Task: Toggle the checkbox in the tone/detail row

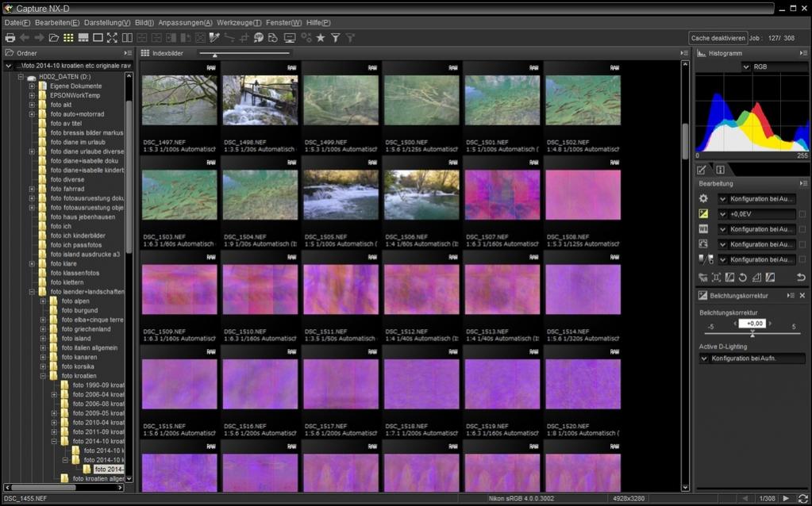Action: pos(802,244)
